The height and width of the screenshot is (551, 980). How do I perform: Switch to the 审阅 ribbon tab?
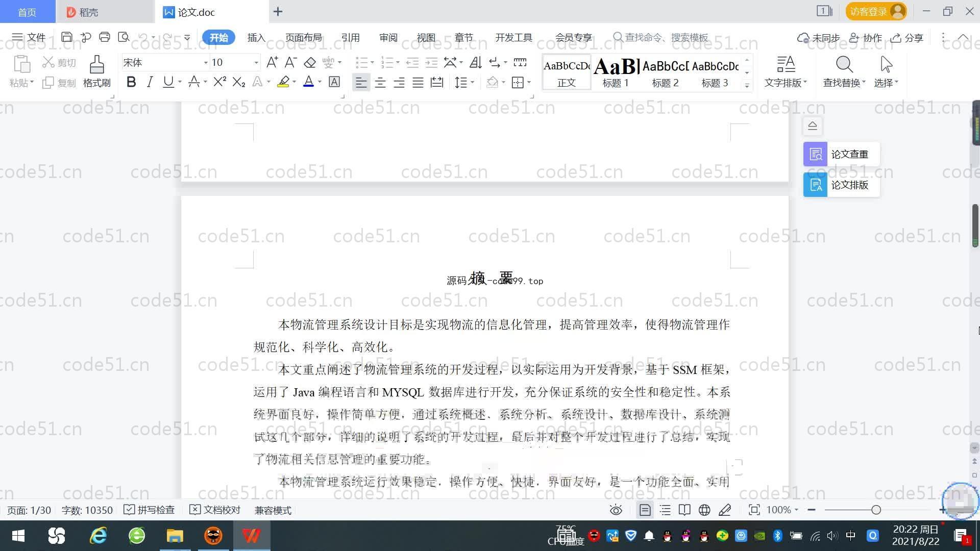(388, 37)
